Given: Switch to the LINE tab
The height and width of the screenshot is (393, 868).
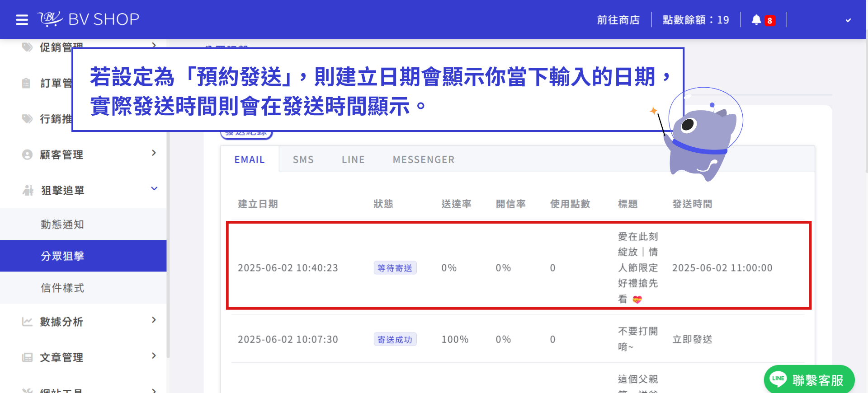Looking at the screenshot, I should pyautogui.click(x=353, y=160).
